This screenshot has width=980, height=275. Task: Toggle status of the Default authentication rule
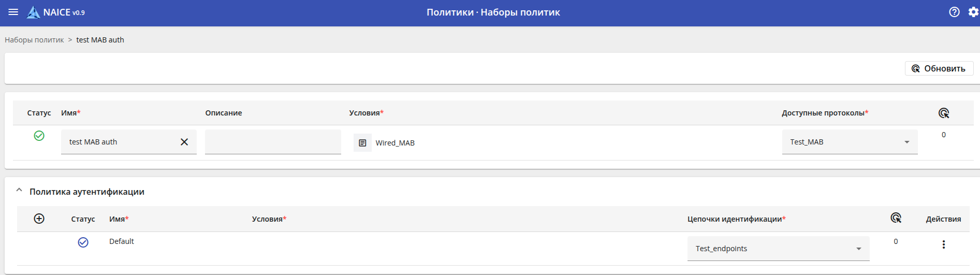pos(83,242)
